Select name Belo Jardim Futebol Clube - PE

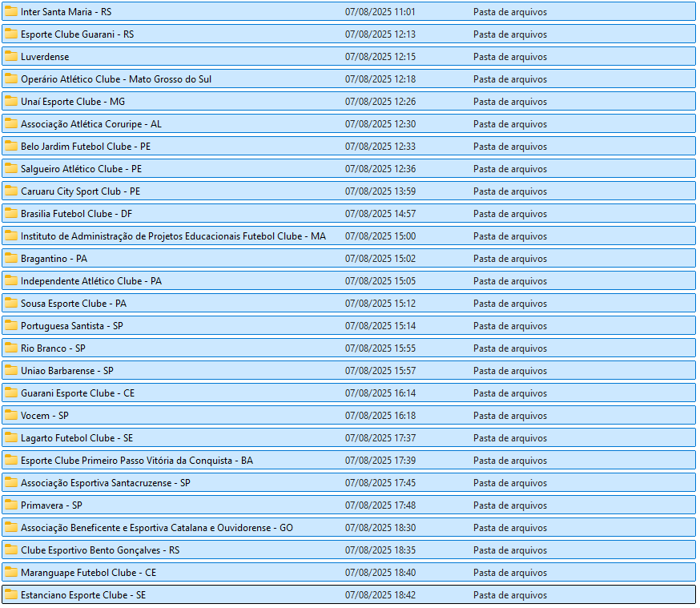[x=86, y=147]
